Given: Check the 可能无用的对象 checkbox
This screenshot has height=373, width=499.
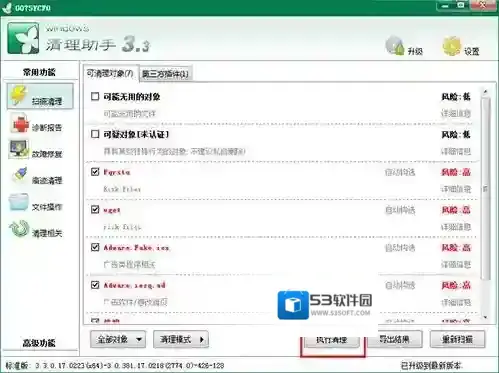Looking at the screenshot, I should coord(95,96).
